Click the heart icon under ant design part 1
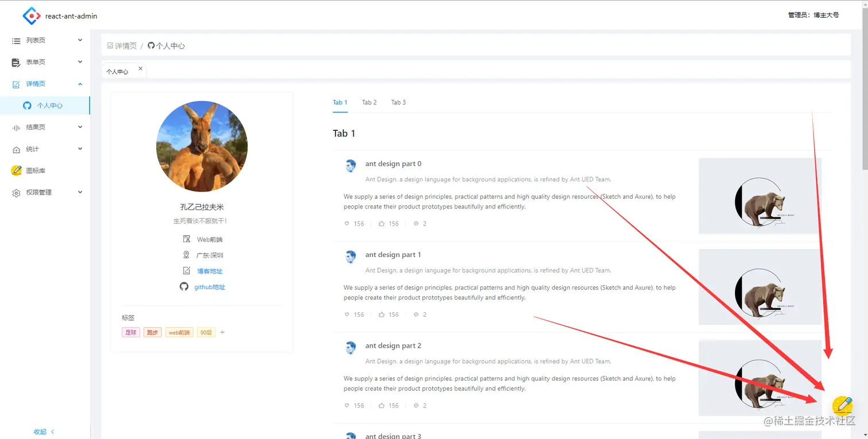This screenshot has width=868, height=439. (347, 314)
